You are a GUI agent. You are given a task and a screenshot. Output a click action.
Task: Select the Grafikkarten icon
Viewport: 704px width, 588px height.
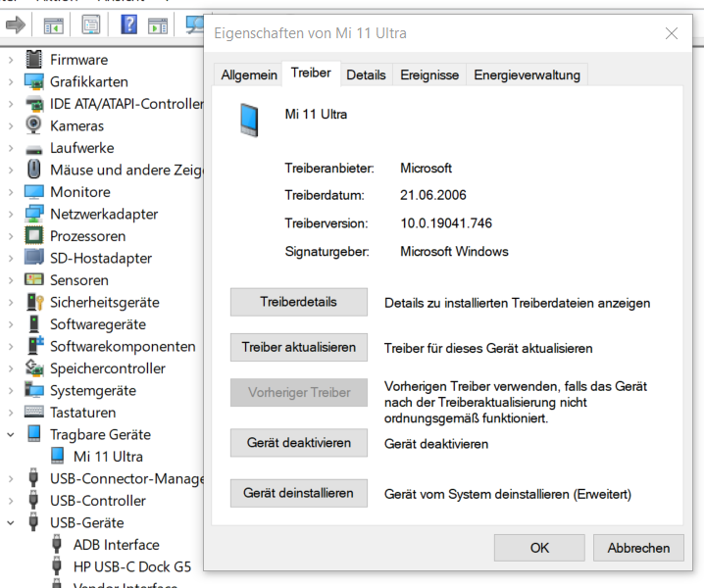tap(34, 81)
